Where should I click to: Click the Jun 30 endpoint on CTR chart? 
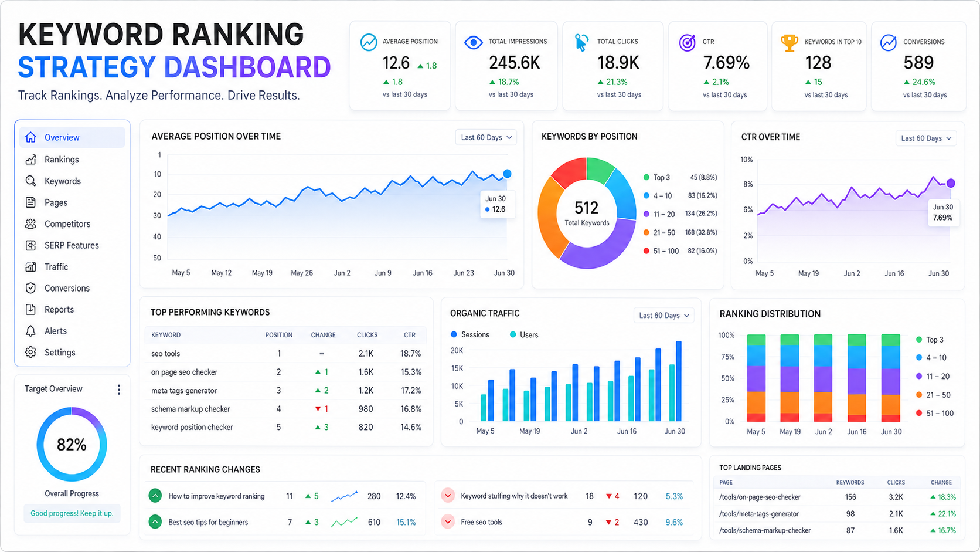point(951,183)
